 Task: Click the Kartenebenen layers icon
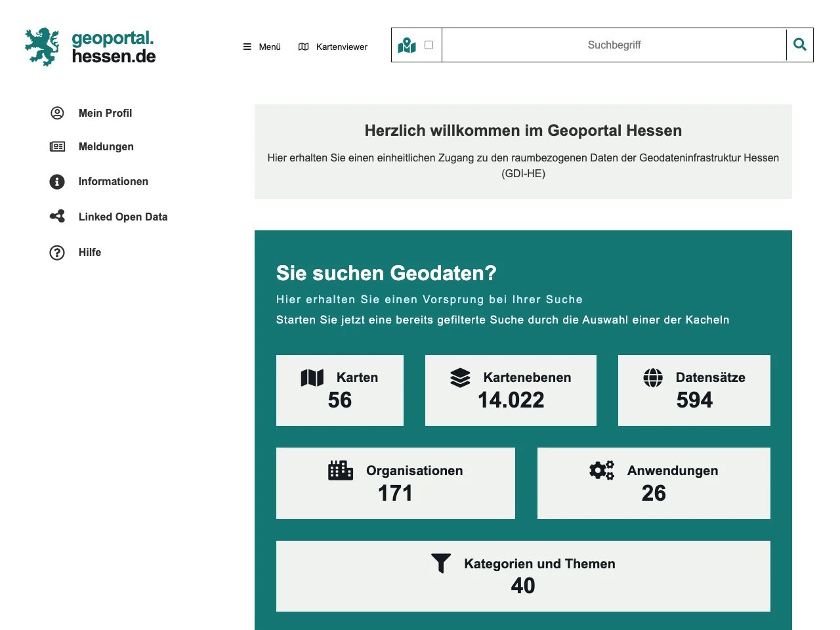pyautogui.click(x=460, y=377)
